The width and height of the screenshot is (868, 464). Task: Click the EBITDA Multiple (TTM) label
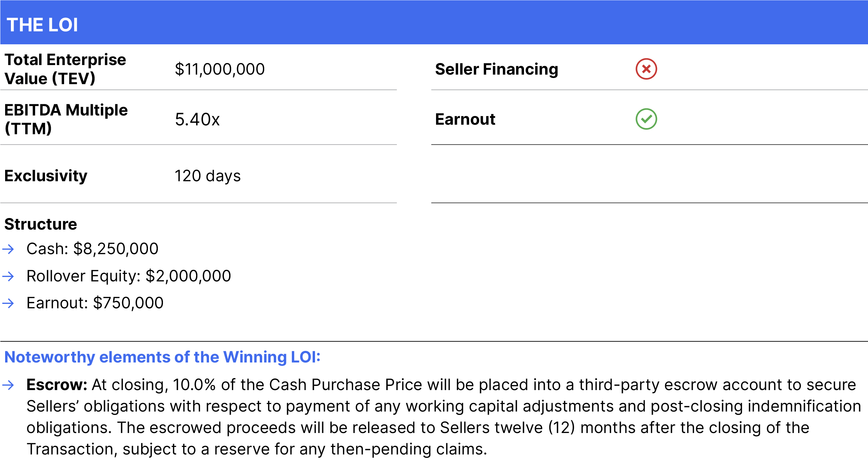[66, 119]
